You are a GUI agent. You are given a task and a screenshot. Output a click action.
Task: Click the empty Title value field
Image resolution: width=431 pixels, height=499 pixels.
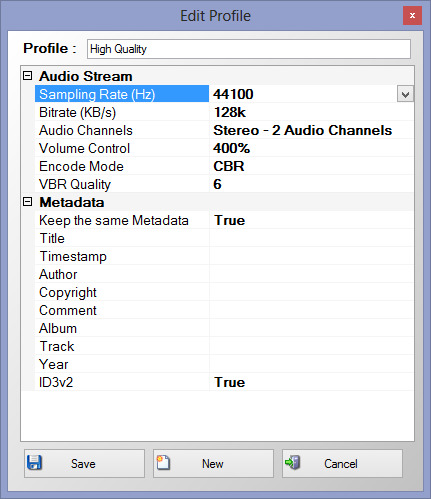(311, 238)
